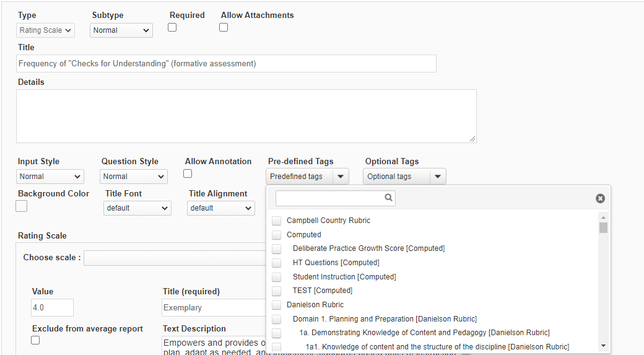644x355 pixels.
Task: Click the Optional tags dropdown arrow
Action: point(438,177)
